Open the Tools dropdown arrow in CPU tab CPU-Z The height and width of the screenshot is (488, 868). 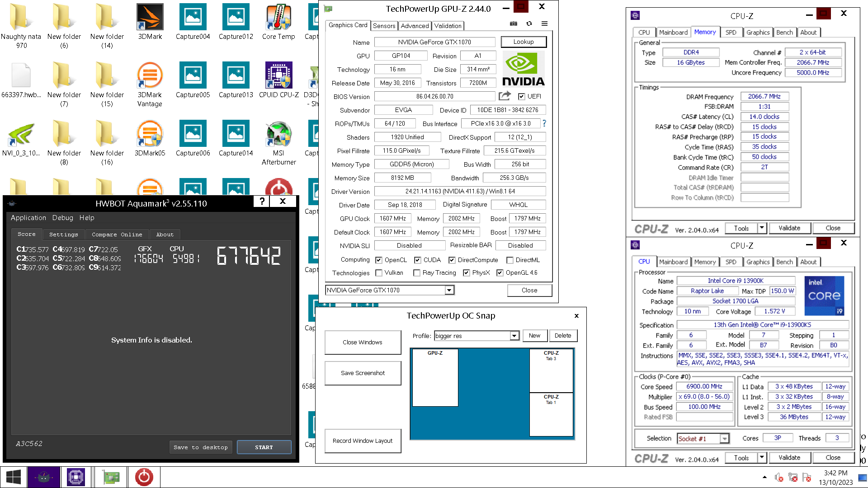coord(762,457)
